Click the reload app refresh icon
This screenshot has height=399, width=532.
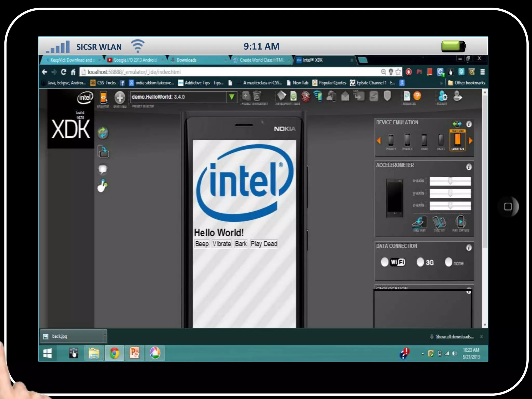coord(103,133)
